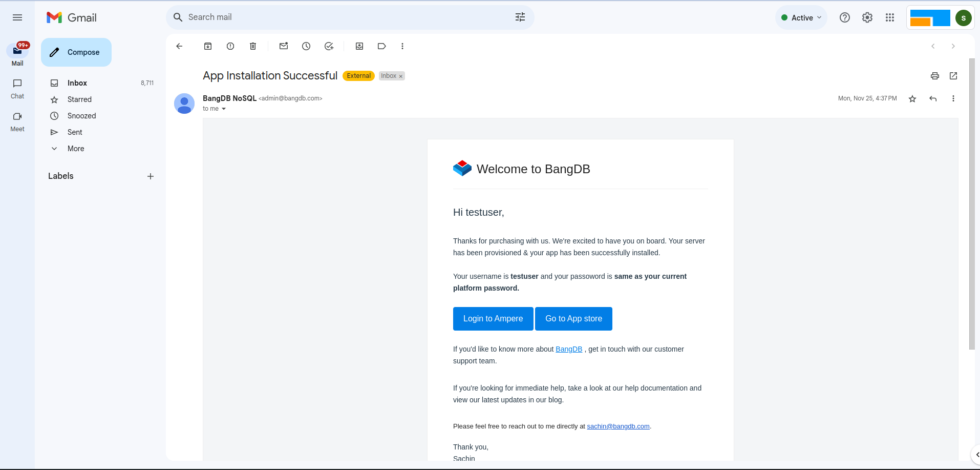Mark email as unread
The image size is (980, 470).
pos(284,46)
